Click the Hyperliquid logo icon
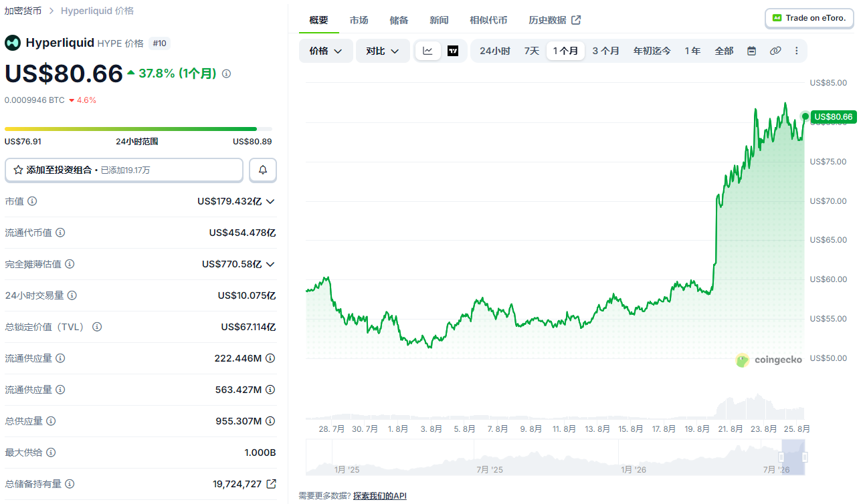Viewport: 865px width, 504px height. [x=13, y=43]
